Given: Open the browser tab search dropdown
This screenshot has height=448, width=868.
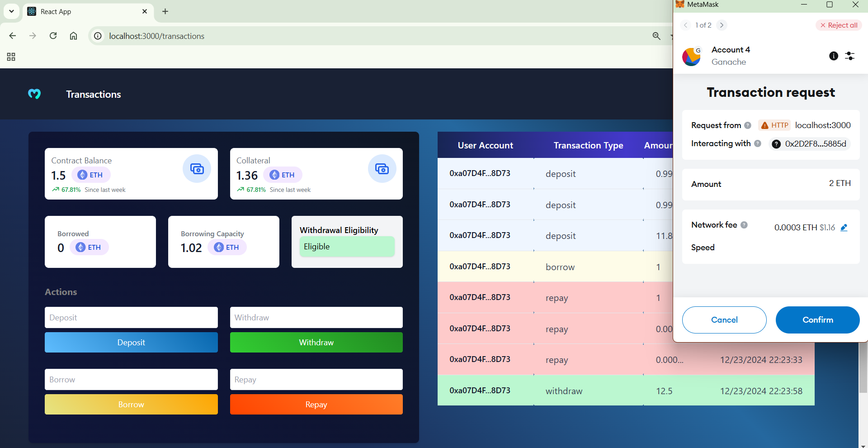Looking at the screenshot, I should point(11,11).
